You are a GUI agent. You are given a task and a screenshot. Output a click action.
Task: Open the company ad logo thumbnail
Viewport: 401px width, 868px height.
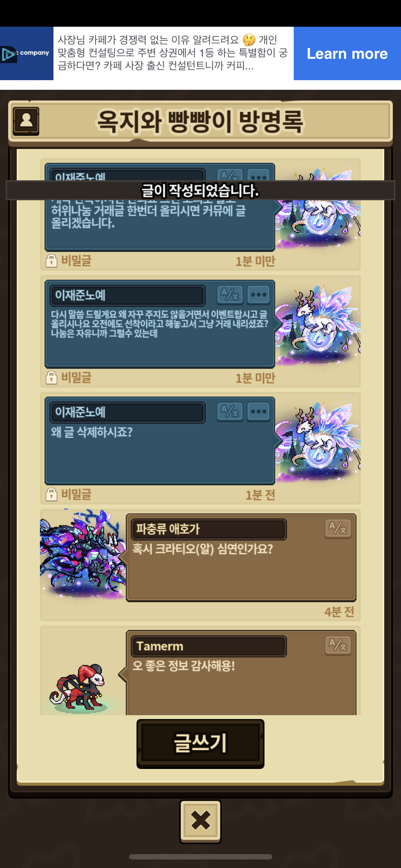pos(27,53)
